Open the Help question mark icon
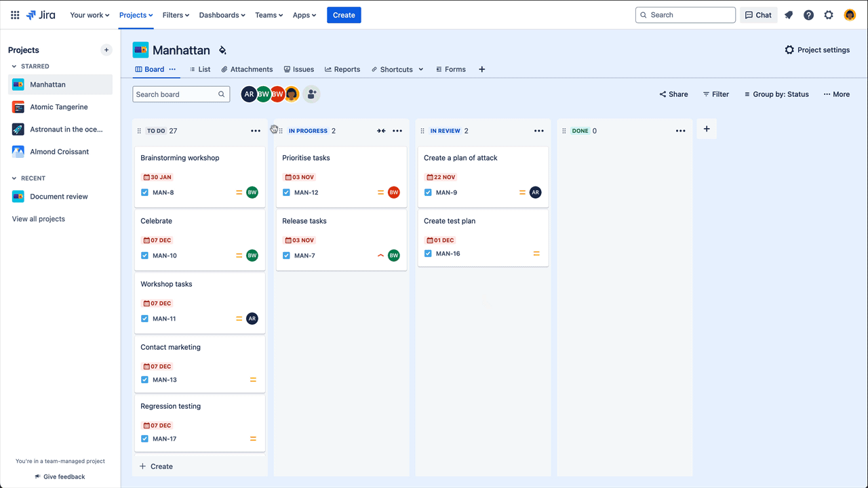 (x=808, y=15)
